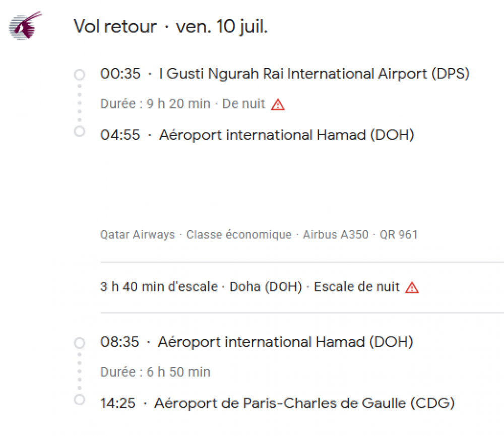This screenshot has height=436, width=504.
Task: Click the "Vol retour · ven. 10 juil." heading
Action: point(170,26)
